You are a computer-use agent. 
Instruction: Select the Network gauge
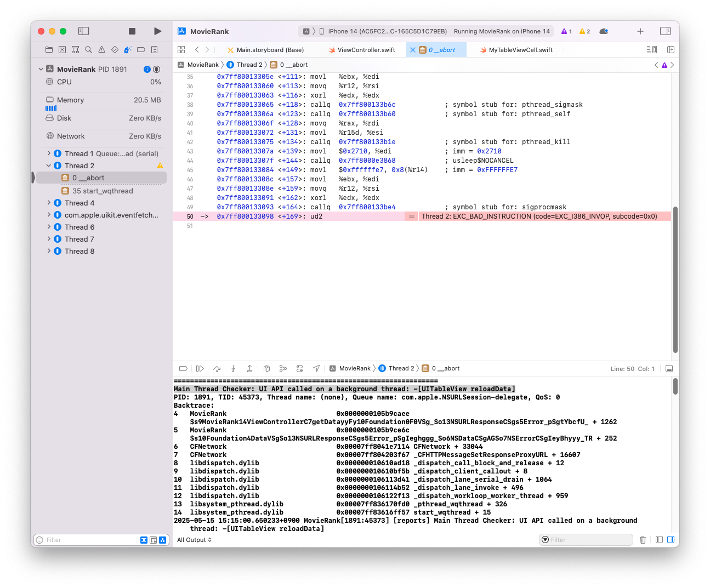103,136
